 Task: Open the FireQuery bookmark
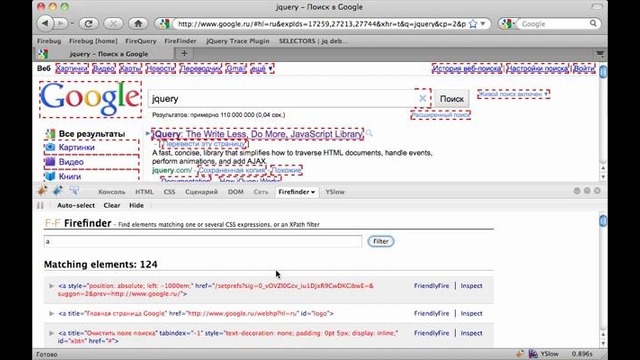(x=141, y=41)
